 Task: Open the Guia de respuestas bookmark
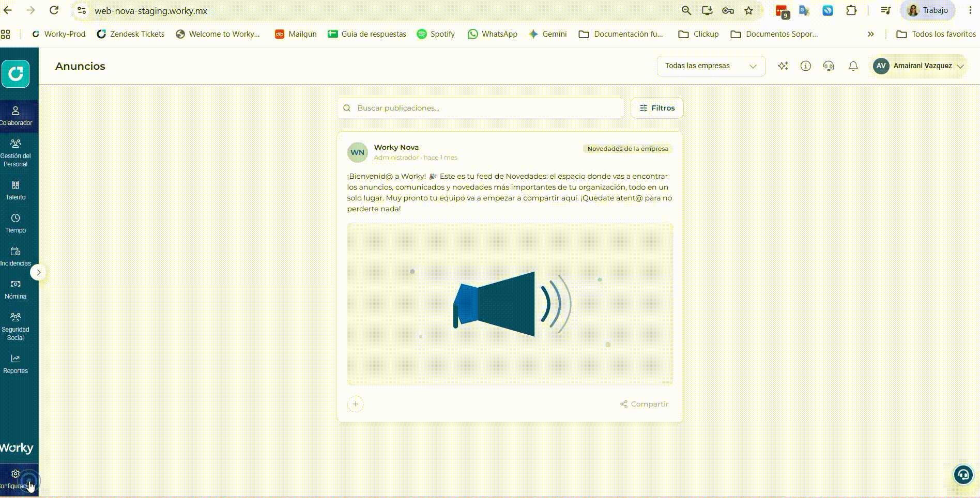tap(367, 34)
